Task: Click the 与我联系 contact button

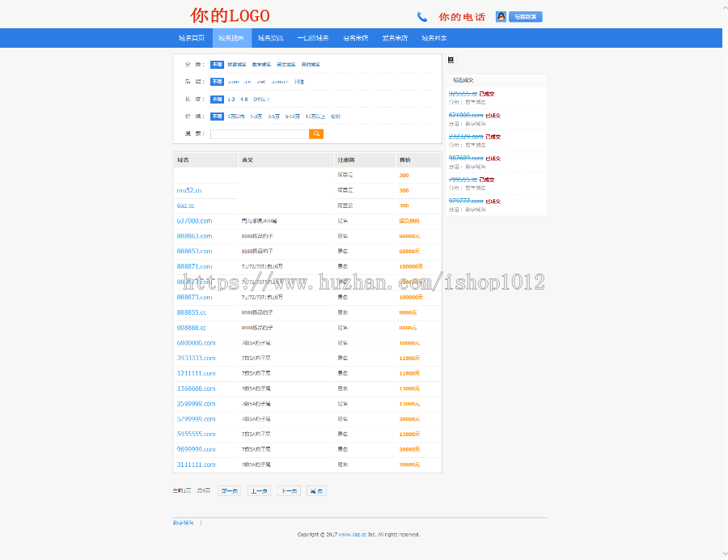Action: click(526, 17)
